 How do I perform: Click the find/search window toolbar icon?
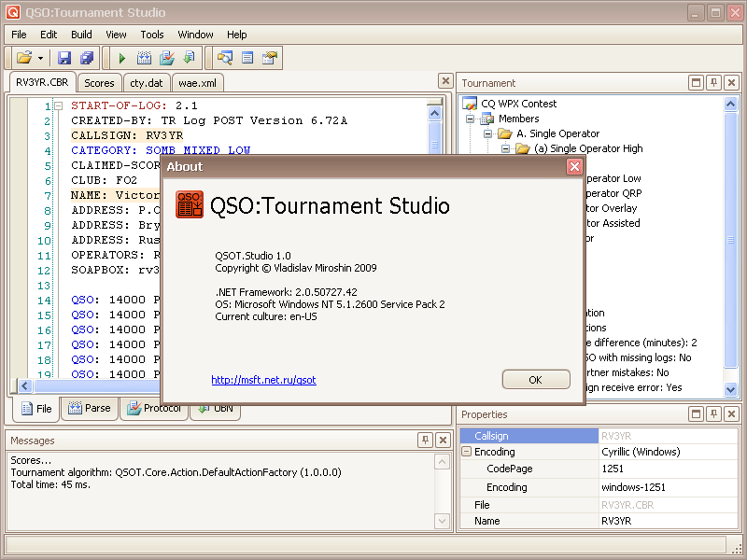click(224, 58)
